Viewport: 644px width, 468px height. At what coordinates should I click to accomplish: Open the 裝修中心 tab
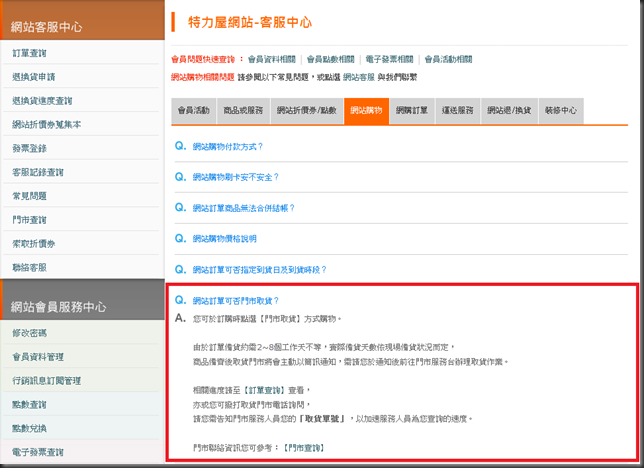pos(560,111)
